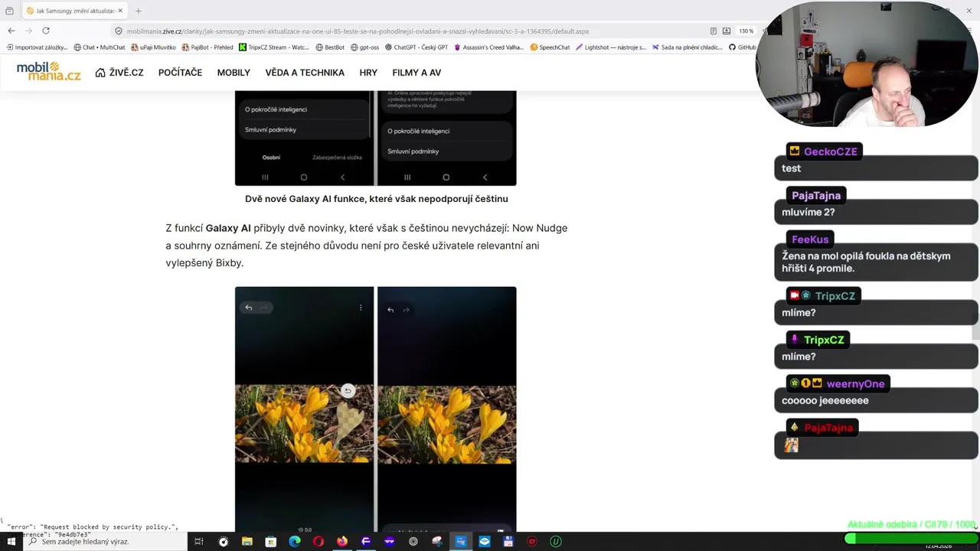980x551 pixels.
Task: Open Lightshot bookmark
Action: click(611, 47)
